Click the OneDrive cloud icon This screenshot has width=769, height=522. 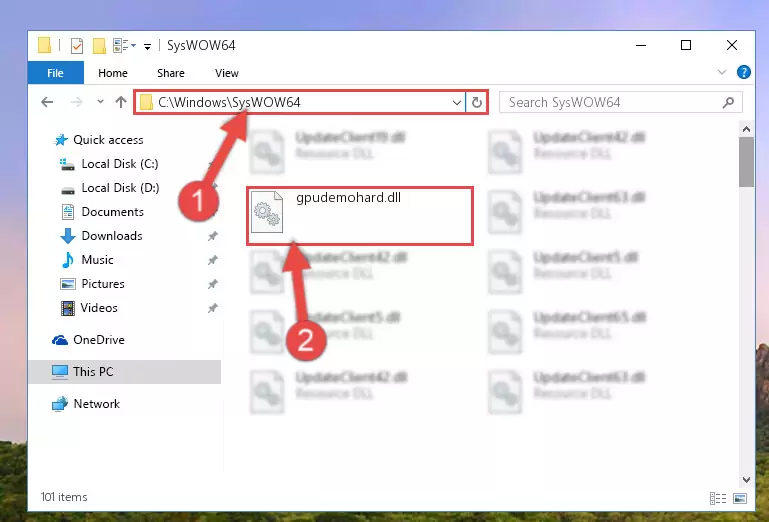pos(60,340)
